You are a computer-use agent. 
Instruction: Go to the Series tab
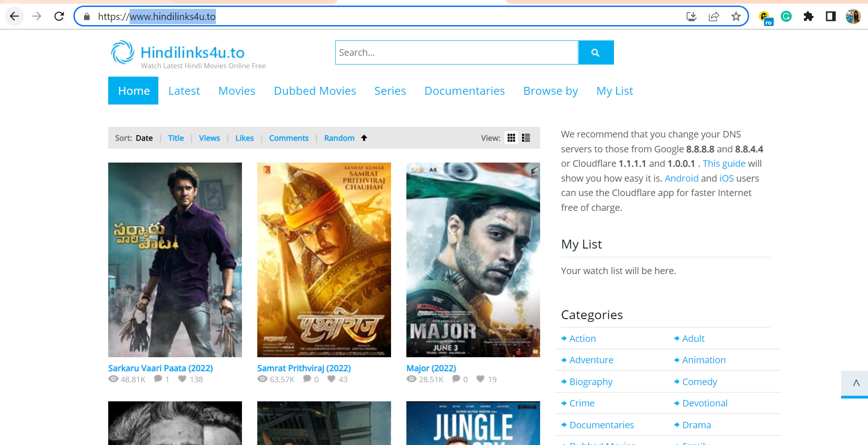coord(390,91)
